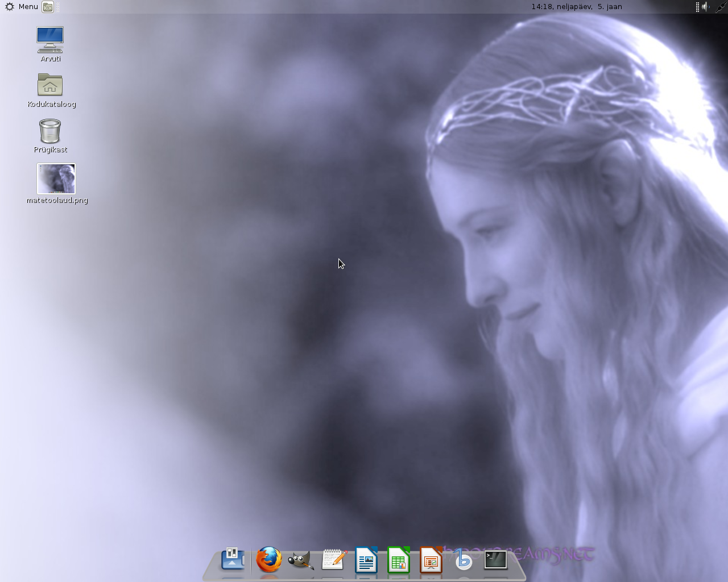Launch LibreOffice Impress from the dock
This screenshot has height=582, width=728.
(x=431, y=560)
